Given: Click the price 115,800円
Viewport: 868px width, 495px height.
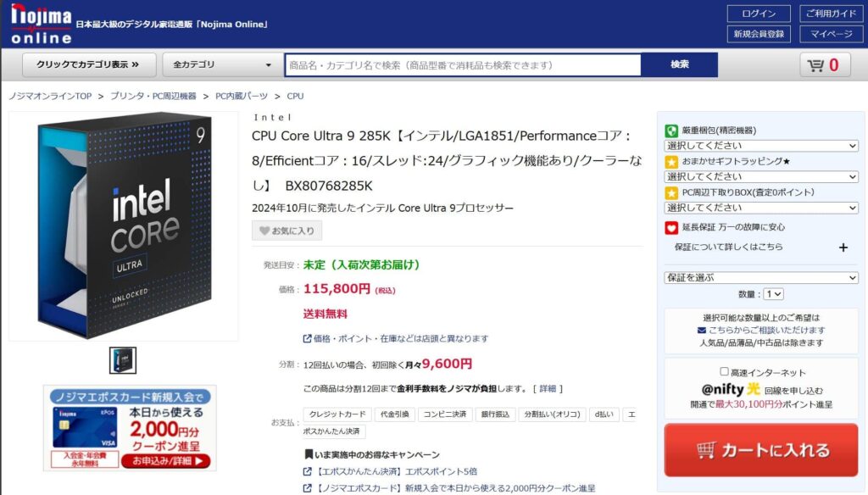Looking at the screenshot, I should (x=337, y=288).
